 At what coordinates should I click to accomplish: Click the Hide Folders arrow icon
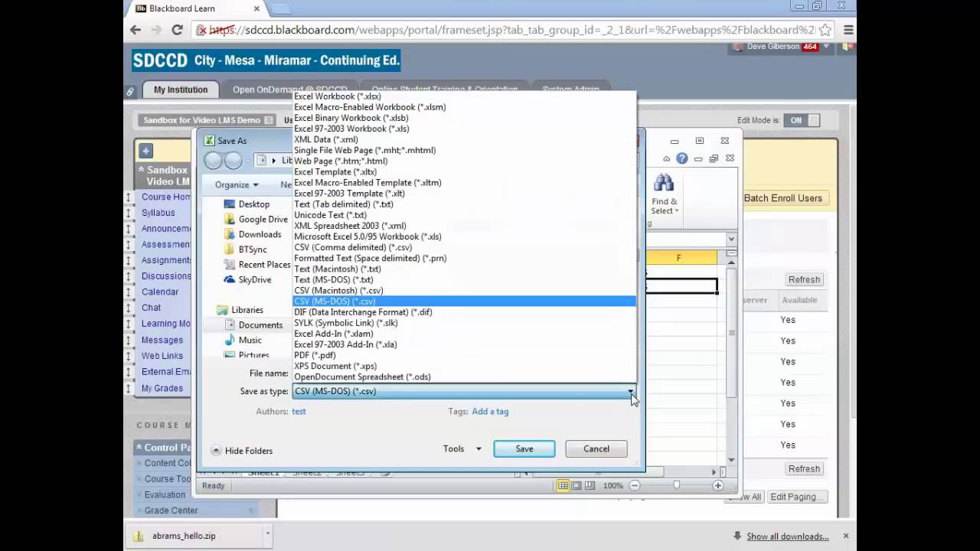216,451
